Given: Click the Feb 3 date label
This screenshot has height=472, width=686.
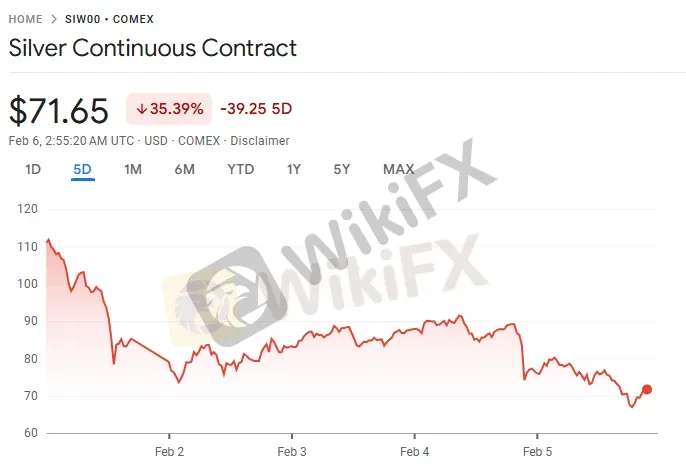Looking at the screenshot, I should (x=292, y=450).
